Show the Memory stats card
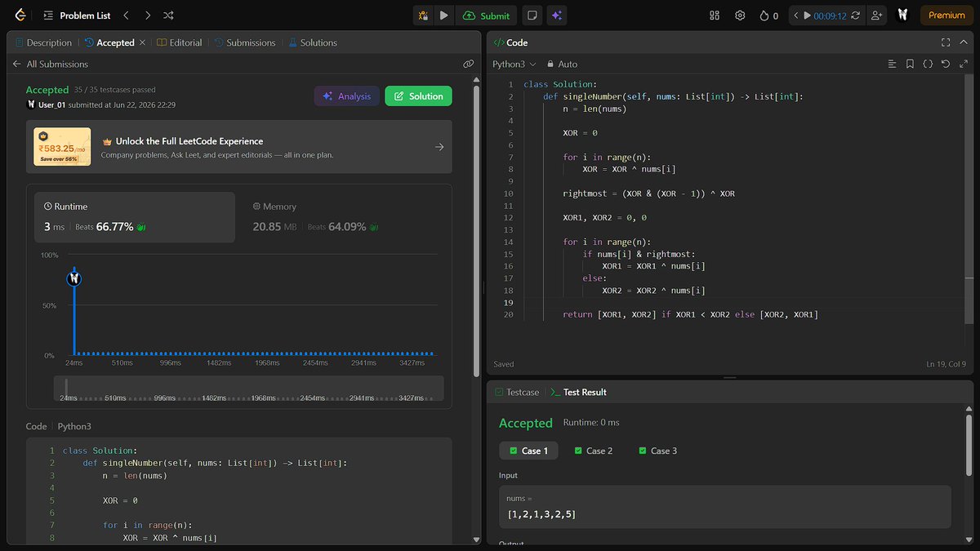This screenshot has height=551, width=980. [343, 217]
